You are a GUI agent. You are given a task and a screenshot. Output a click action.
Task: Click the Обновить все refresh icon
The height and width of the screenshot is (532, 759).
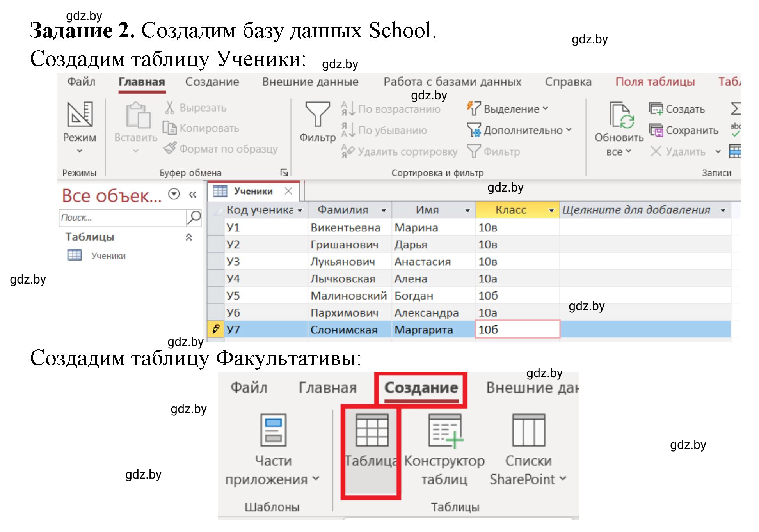[622, 115]
